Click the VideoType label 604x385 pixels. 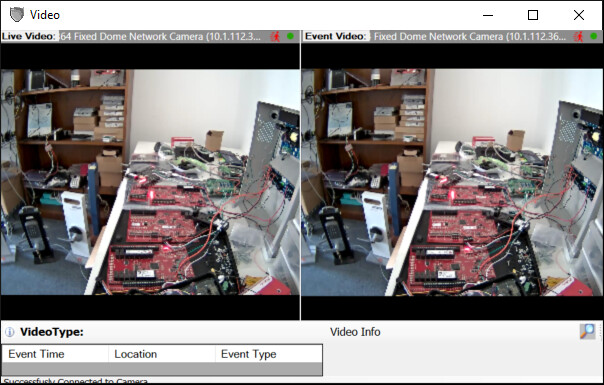pyautogui.click(x=52, y=332)
